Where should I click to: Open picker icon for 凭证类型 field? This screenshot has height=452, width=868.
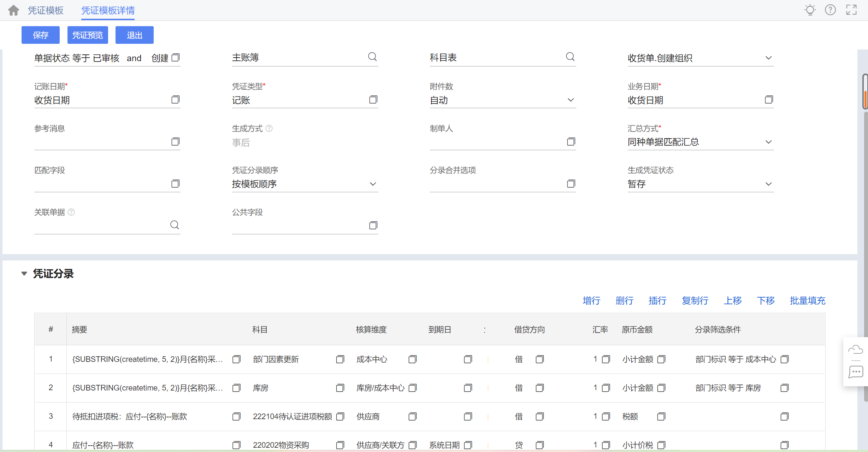(x=373, y=100)
